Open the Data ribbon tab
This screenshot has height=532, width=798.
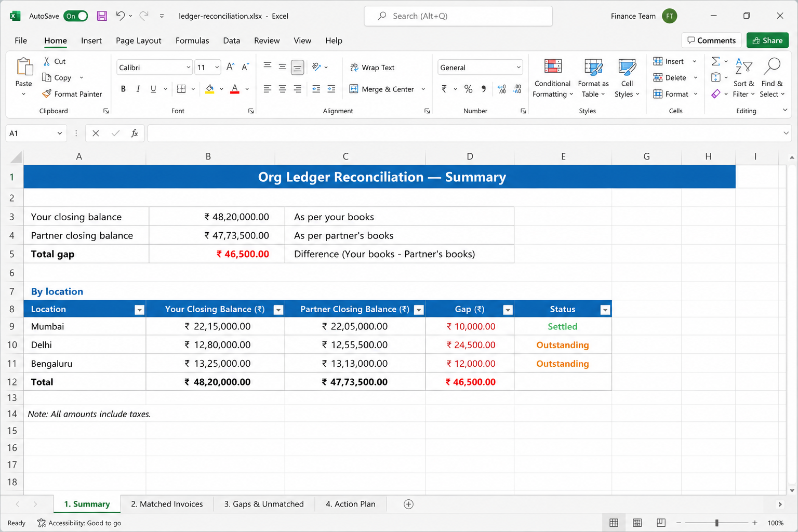pyautogui.click(x=232, y=41)
